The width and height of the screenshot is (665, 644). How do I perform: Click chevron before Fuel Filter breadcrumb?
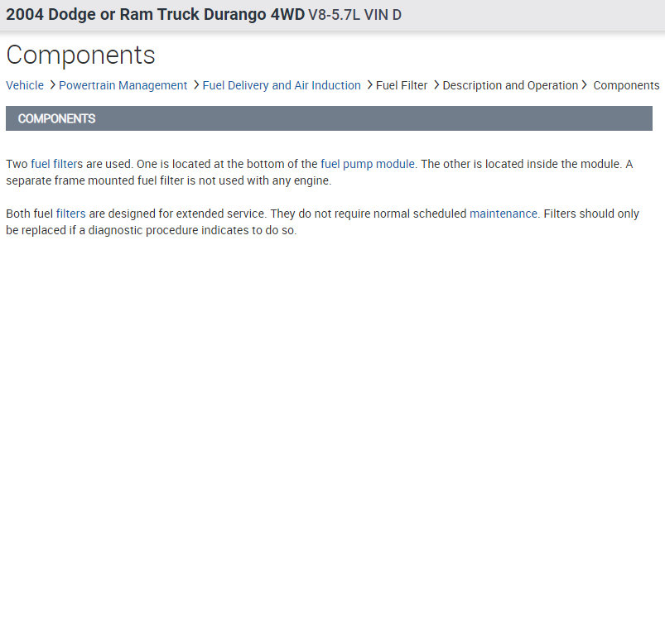369,85
